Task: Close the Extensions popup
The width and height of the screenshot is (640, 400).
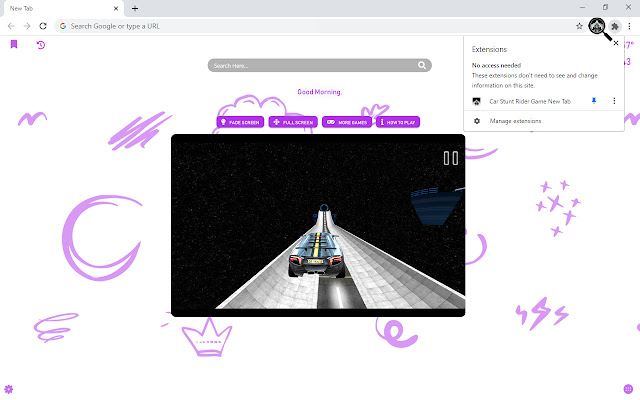Action: (x=616, y=43)
